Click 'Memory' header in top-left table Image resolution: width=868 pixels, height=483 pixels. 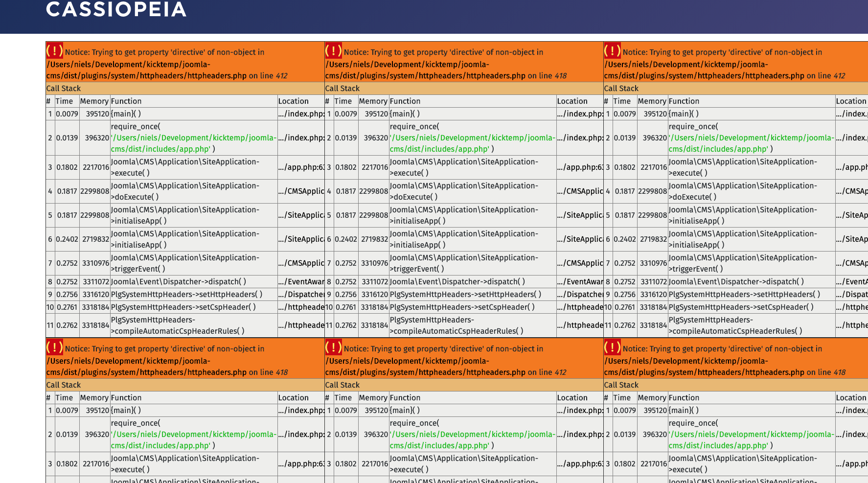click(x=94, y=101)
